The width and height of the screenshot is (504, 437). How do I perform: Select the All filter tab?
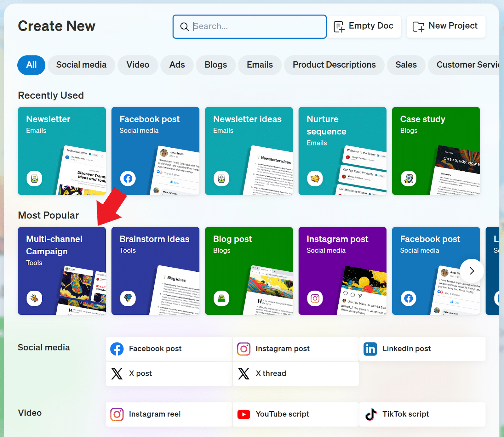31,65
